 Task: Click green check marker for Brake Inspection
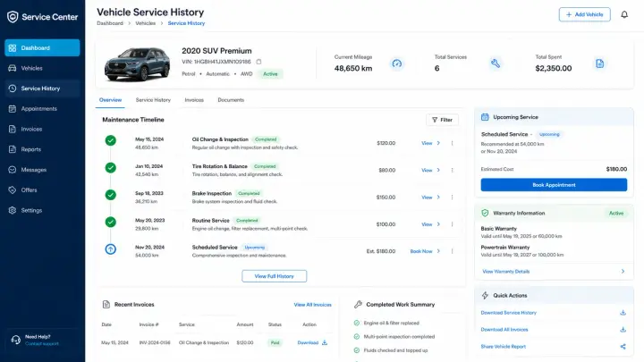point(111,195)
